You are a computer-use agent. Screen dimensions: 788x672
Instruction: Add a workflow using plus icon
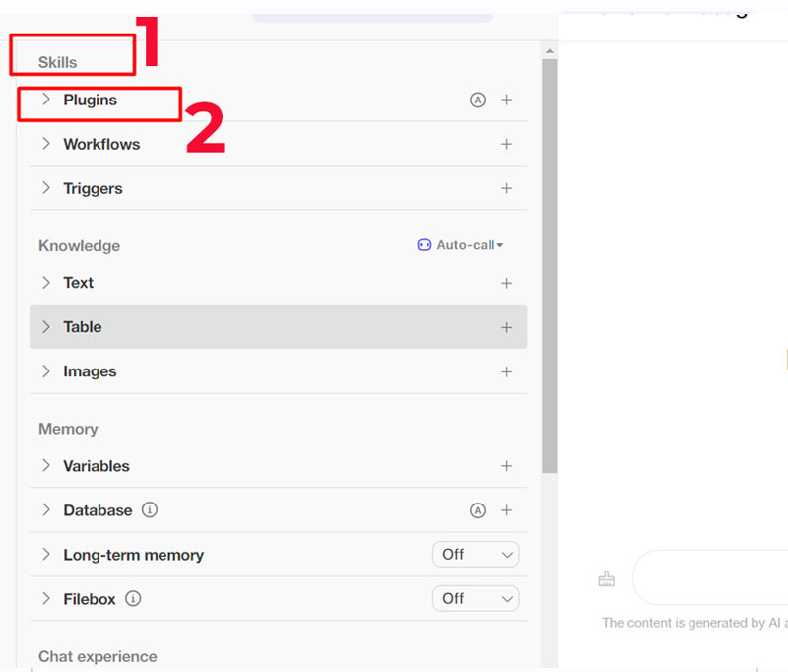click(506, 144)
